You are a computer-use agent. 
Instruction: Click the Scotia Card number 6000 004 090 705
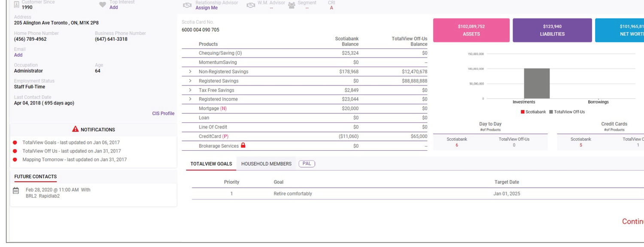[200, 30]
